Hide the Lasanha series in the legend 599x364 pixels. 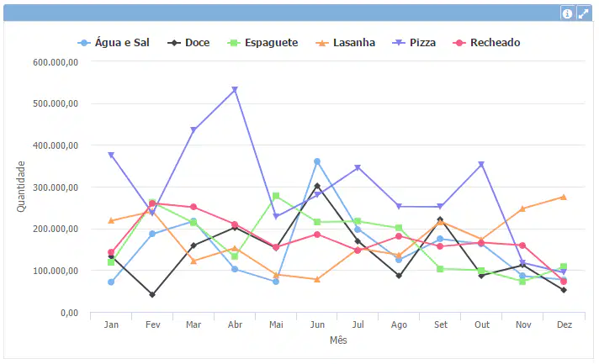tap(345, 43)
